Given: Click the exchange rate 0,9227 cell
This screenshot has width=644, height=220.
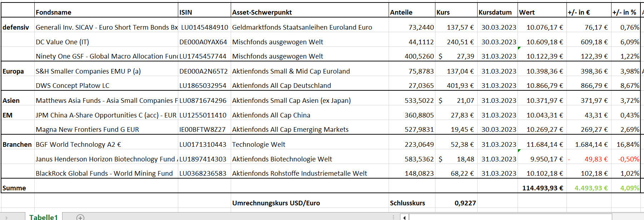Looking at the screenshot, I should tap(465, 203).
